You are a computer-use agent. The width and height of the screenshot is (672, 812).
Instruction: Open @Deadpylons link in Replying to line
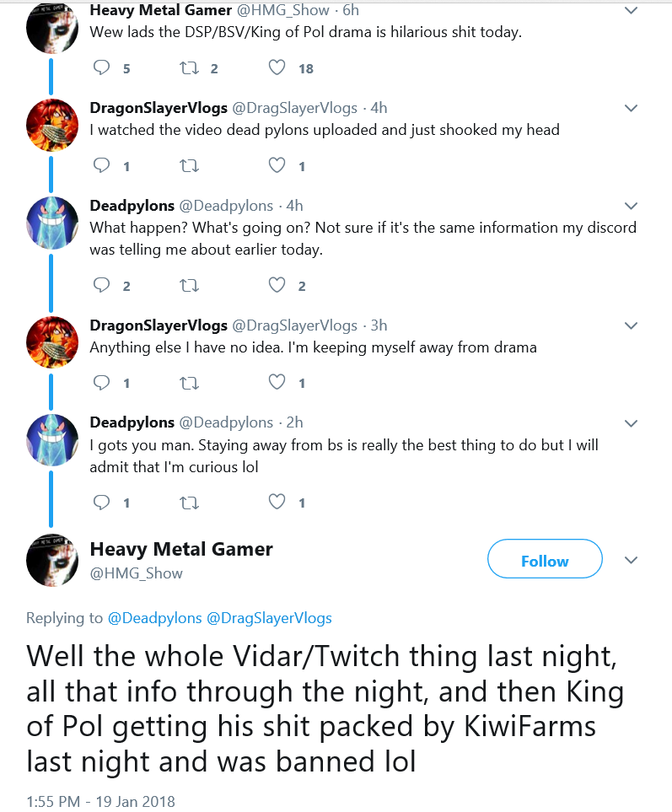155,618
